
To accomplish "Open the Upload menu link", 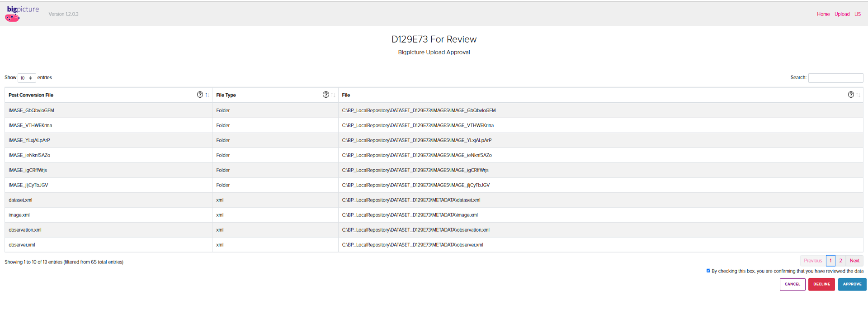I will pyautogui.click(x=842, y=14).
